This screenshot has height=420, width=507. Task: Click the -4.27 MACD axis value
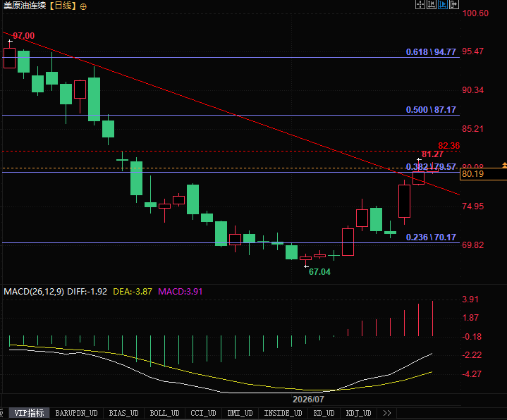[x=472, y=373]
